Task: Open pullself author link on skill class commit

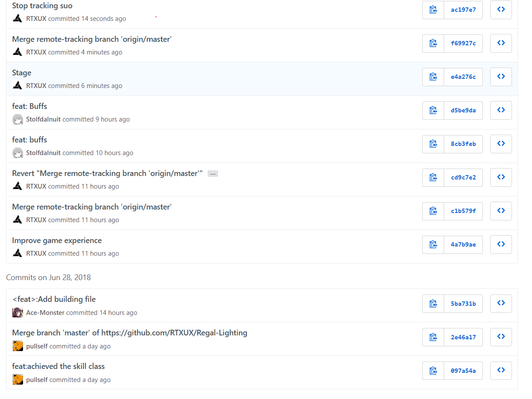Action: click(x=37, y=380)
